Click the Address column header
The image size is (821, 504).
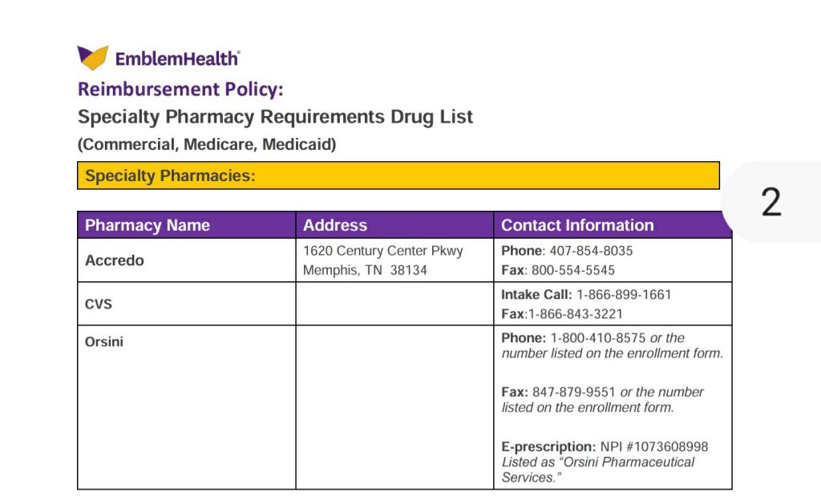click(335, 225)
